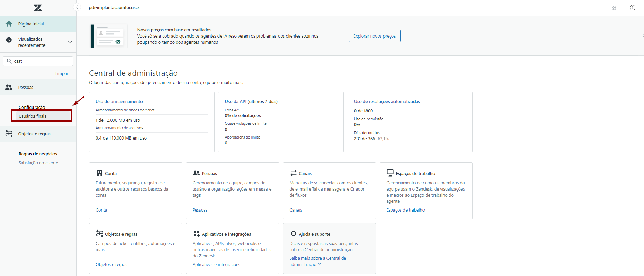Screen dimensions: 644x276
Task: Click the Explorar novos preços button
Action: 374,36
